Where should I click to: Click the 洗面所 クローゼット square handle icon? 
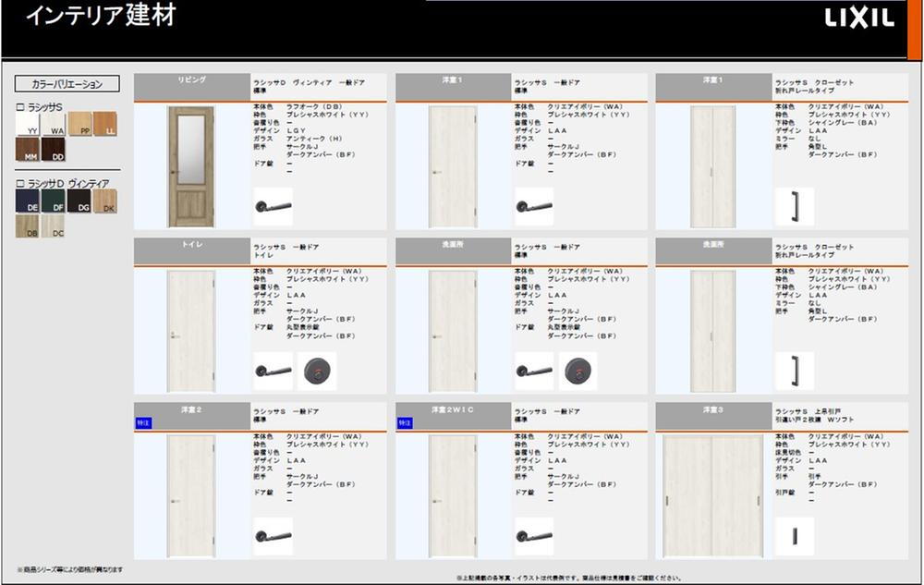795,372
